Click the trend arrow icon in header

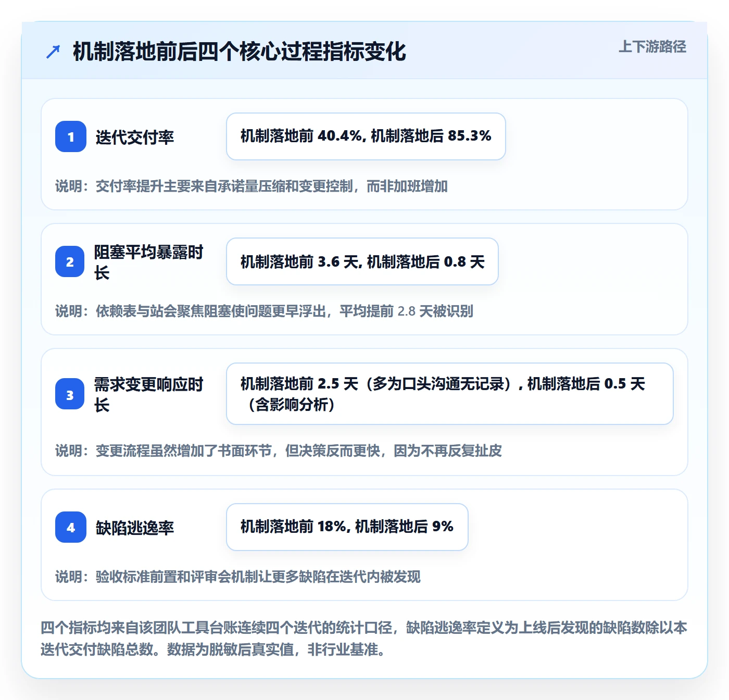click(x=53, y=52)
